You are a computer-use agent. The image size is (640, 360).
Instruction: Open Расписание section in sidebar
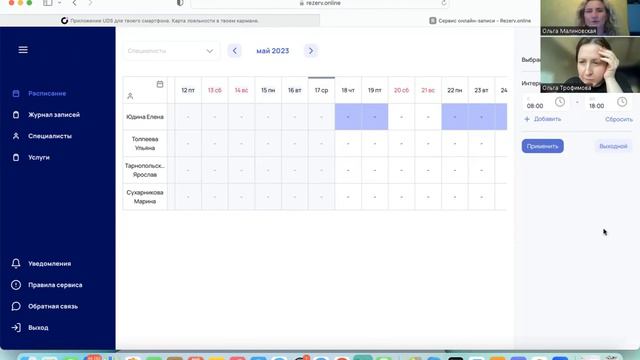(x=47, y=93)
